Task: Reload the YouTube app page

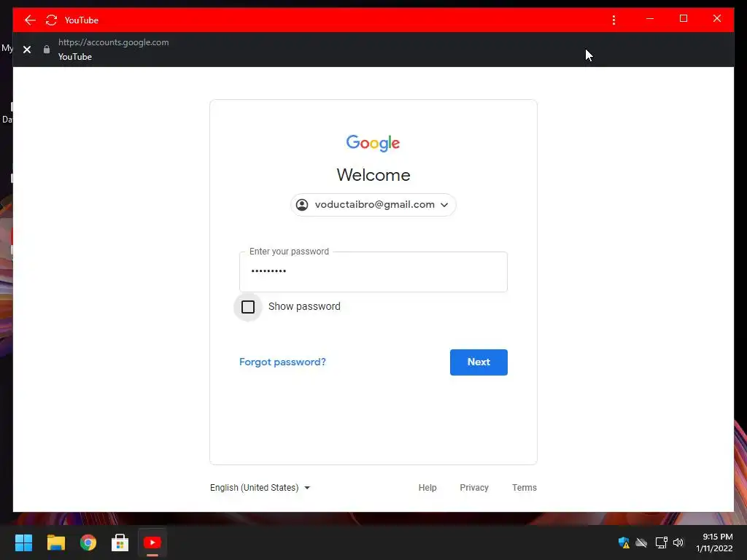Action: point(52,20)
